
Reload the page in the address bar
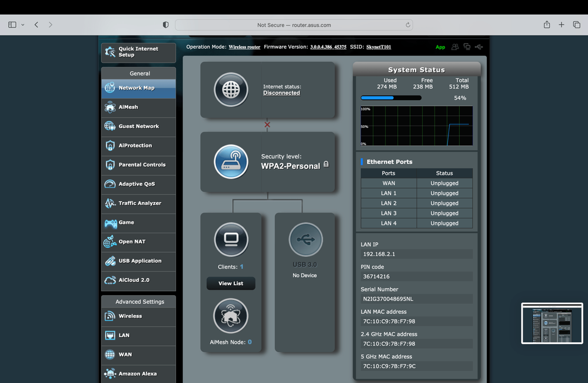(x=407, y=25)
